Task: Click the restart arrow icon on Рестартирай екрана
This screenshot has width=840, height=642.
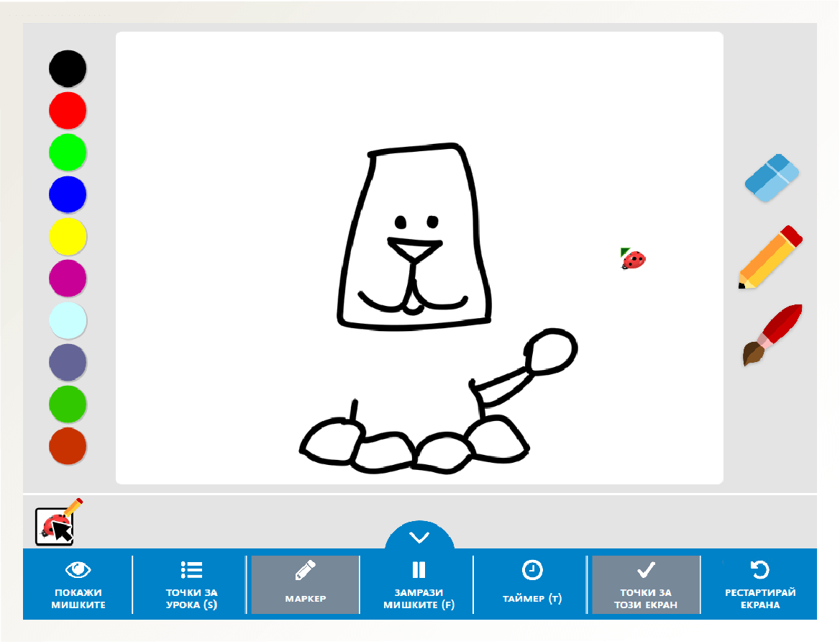Action: [759, 570]
